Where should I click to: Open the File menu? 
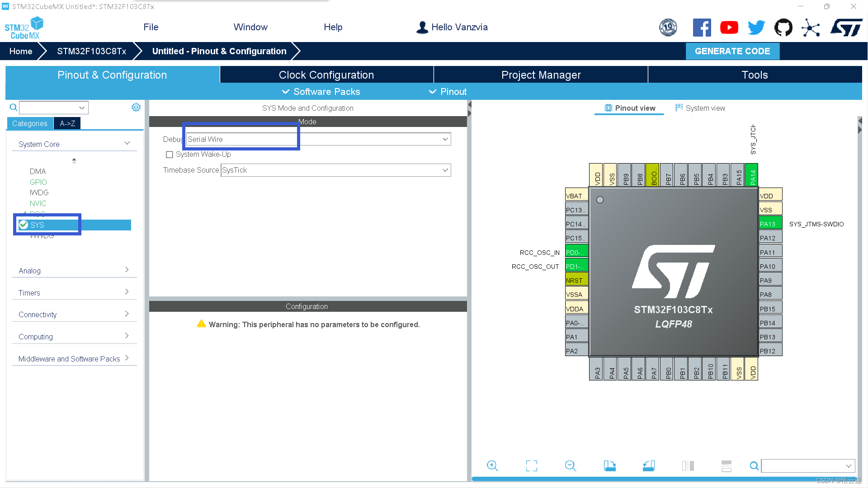[x=151, y=27]
